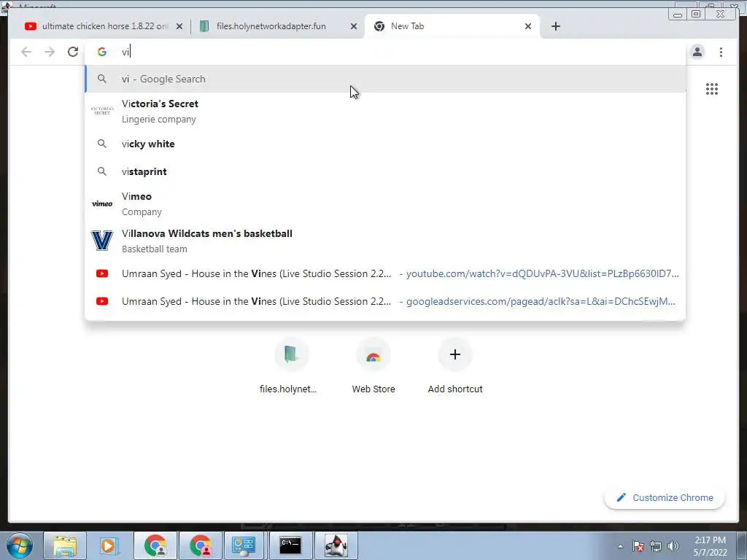Open the Windows Start menu

(19, 545)
